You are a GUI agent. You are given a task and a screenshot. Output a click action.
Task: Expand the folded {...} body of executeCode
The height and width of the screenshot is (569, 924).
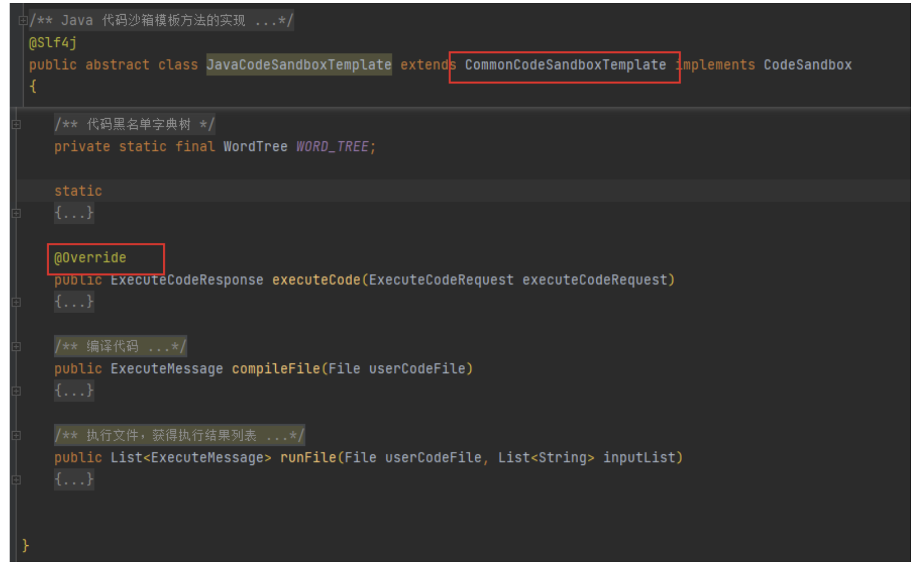(x=74, y=302)
